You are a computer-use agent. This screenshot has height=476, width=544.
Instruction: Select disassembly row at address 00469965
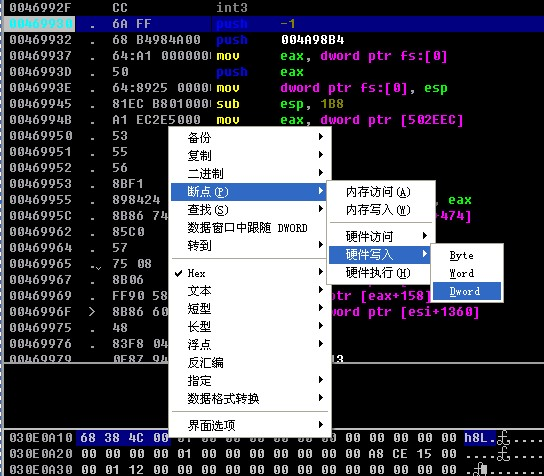(x=86, y=264)
